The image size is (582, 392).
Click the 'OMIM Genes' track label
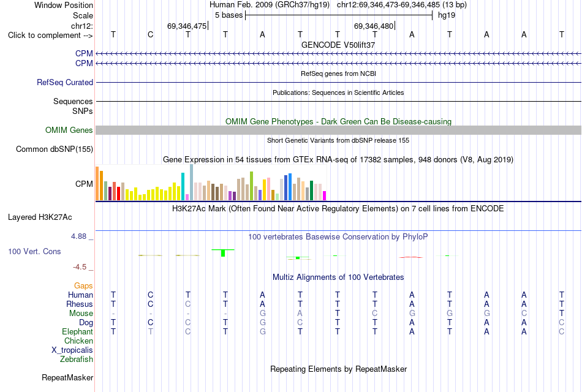coord(69,130)
